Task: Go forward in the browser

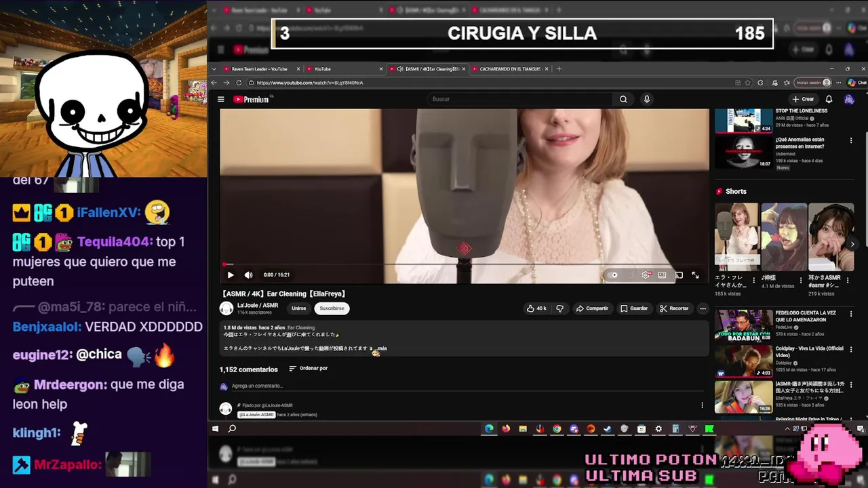Action: coord(226,83)
